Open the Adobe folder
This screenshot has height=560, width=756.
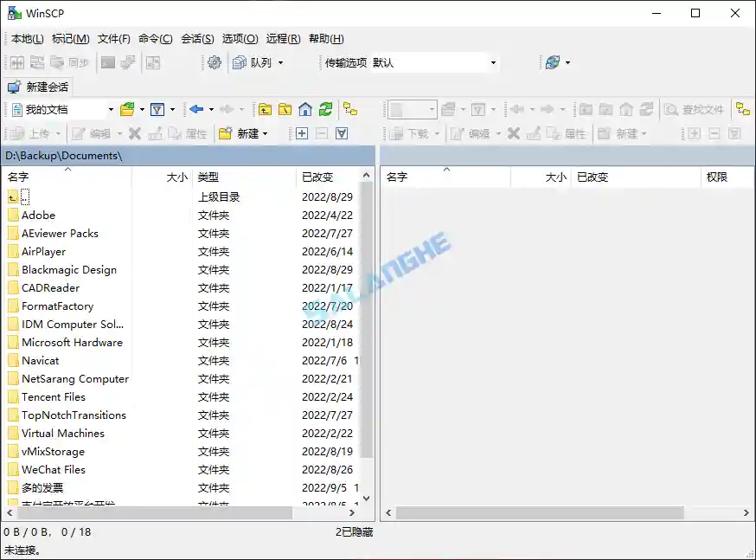[41, 215]
